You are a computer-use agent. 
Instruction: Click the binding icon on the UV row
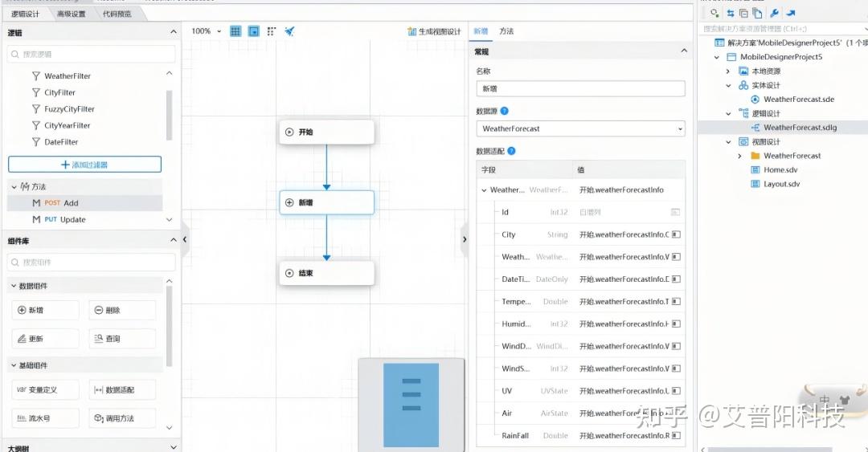[x=676, y=391]
